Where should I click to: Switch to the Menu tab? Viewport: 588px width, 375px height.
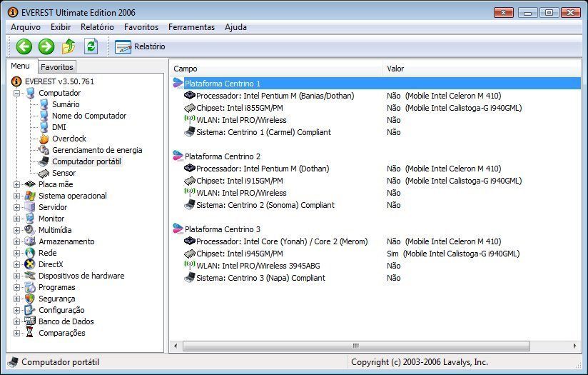20,66
